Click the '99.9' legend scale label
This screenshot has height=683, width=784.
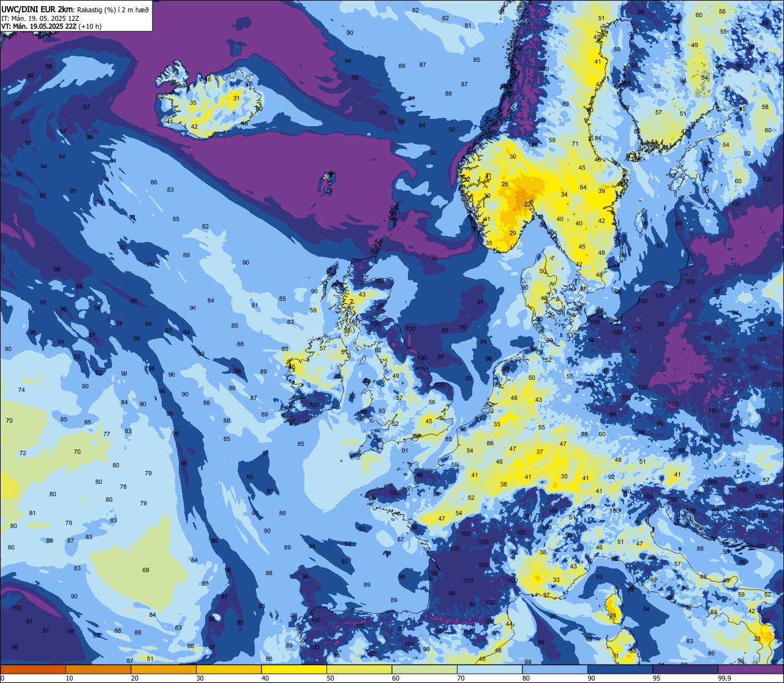[x=725, y=678]
